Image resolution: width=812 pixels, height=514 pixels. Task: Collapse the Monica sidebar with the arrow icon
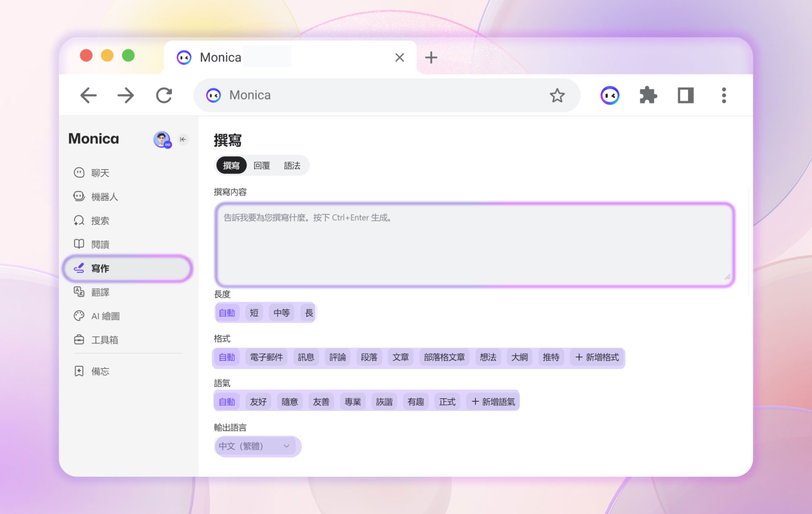(183, 139)
